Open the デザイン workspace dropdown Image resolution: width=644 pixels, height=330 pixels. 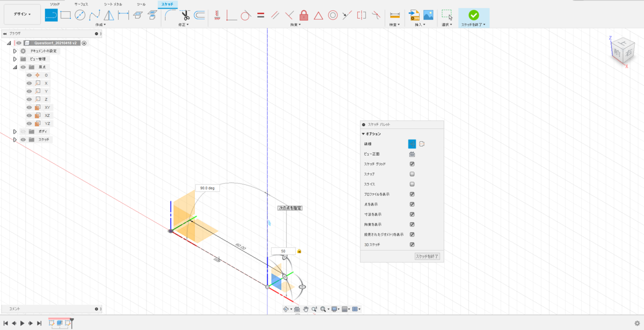pyautogui.click(x=22, y=14)
